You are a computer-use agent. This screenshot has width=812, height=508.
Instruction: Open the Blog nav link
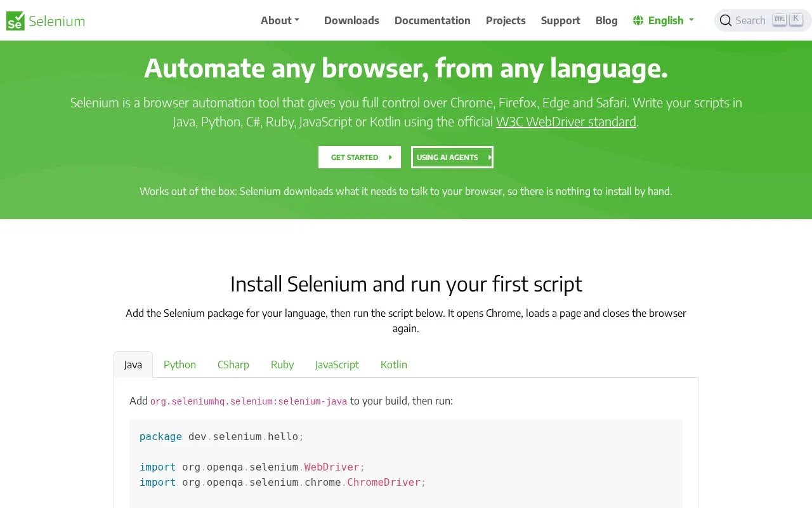pos(606,20)
